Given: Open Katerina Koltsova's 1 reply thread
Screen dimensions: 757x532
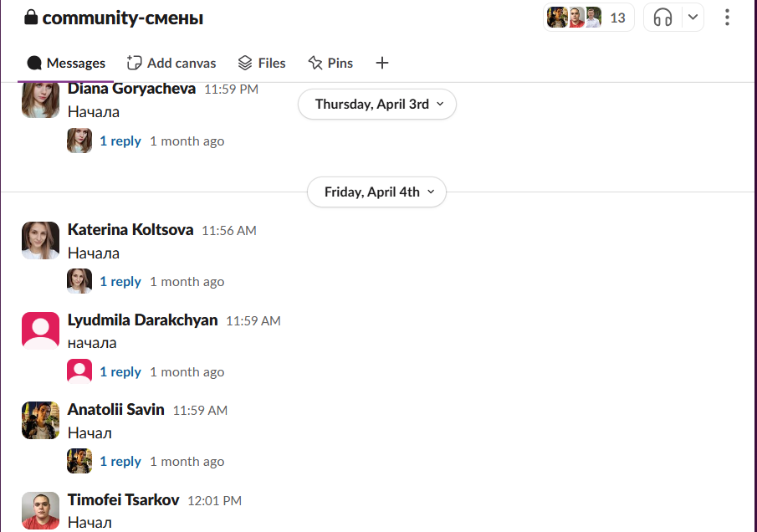Looking at the screenshot, I should pyautogui.click(x=120, y=282).
